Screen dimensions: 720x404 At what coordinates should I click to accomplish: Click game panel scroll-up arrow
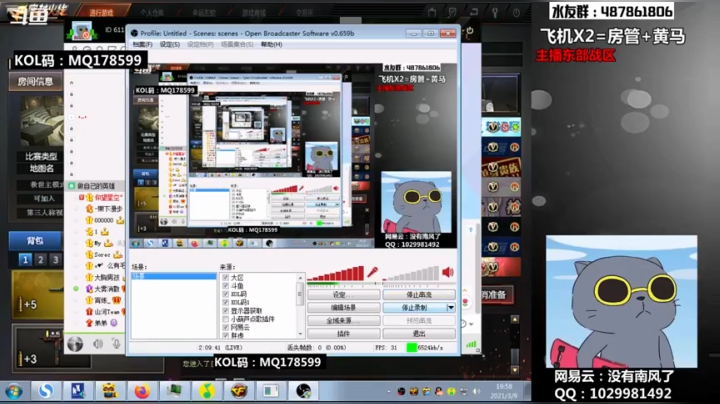(x=515, y=320)
